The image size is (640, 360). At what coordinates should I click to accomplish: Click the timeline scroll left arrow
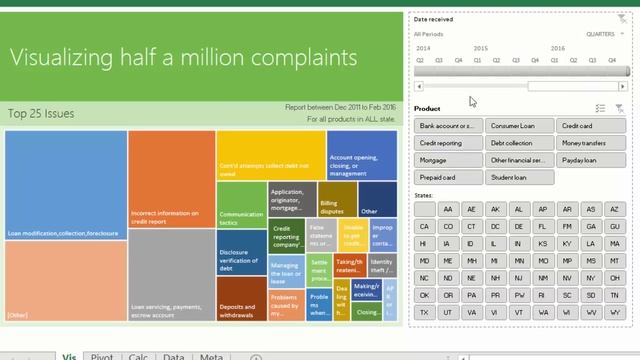point(419,86)
